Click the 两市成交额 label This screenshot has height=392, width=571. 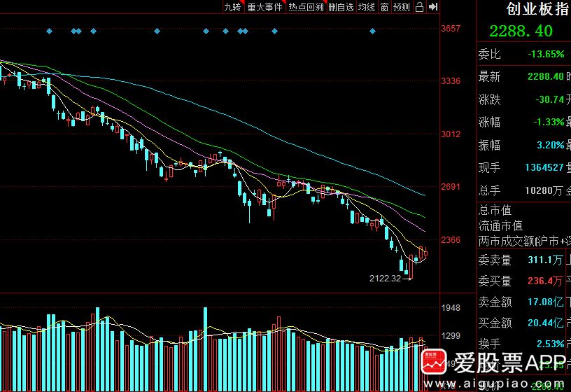506,241
